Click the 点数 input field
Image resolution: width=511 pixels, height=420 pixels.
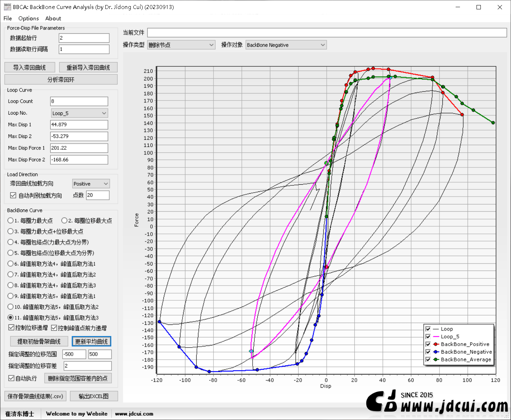pyautogui.click(x=98, y=195)
